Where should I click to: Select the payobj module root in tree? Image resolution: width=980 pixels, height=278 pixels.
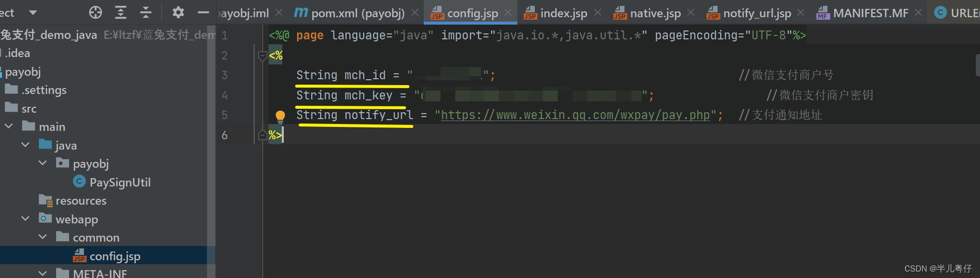(x=23, y=72)
